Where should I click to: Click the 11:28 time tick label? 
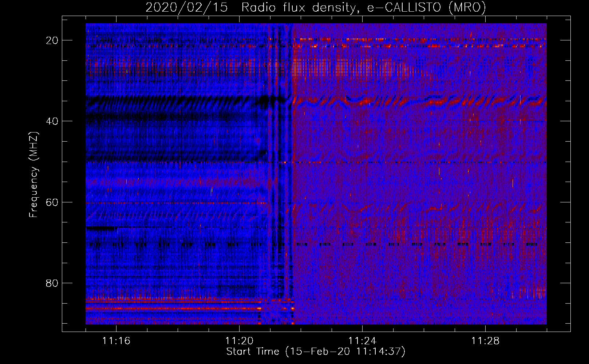[485, 341]
